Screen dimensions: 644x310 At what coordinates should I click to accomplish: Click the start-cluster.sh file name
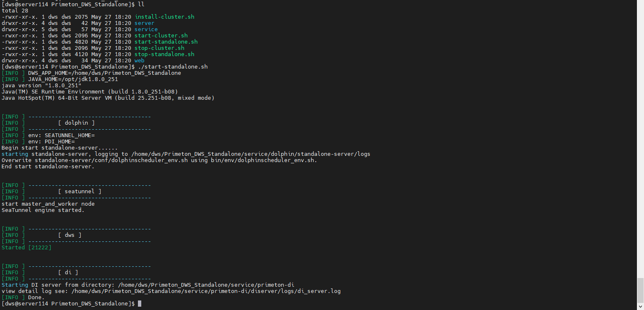click(x=161, y=36)
